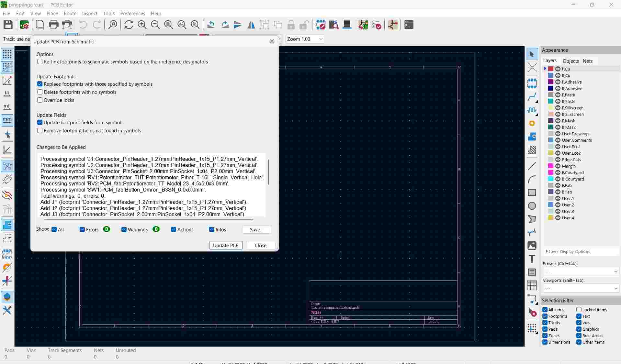Open the Route menu
621x364 pixels.
click(x=70, y=13)
